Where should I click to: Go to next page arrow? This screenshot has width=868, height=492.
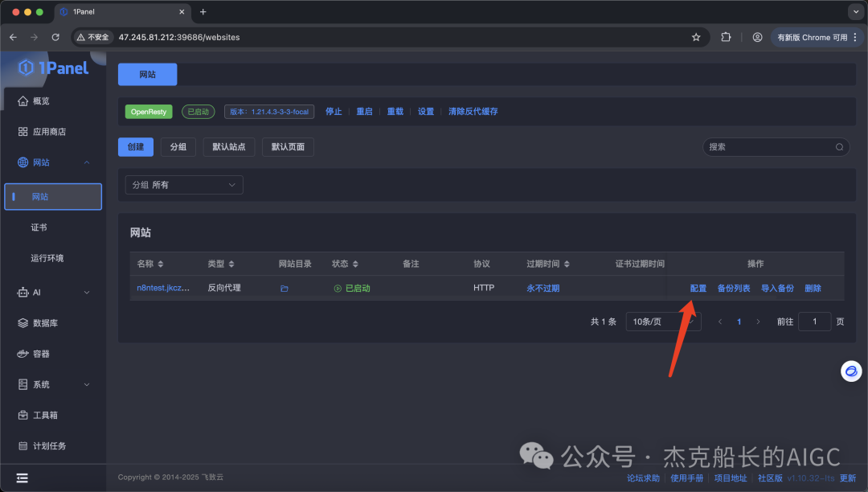click(x=758, y=322)
